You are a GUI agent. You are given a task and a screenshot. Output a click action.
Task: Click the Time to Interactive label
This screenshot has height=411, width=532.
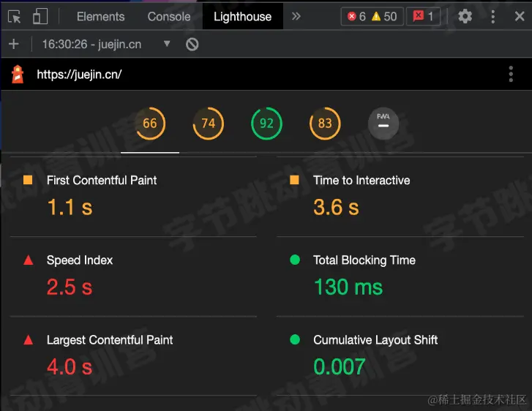tap(361, 180)
